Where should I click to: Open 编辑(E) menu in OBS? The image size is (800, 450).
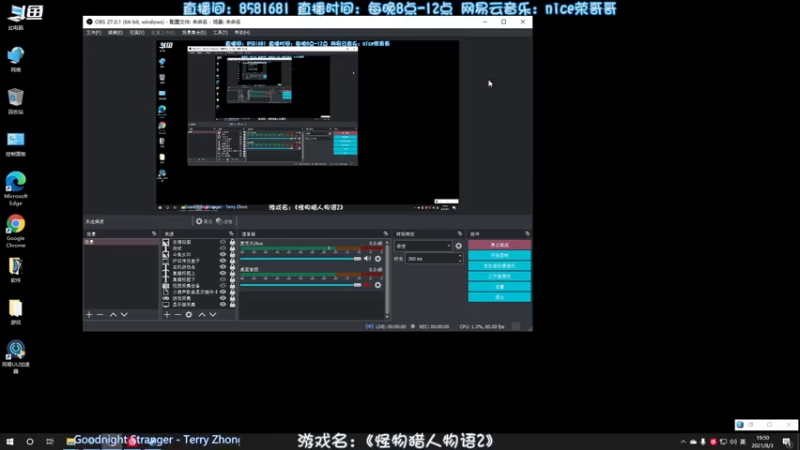click(115, 33)
